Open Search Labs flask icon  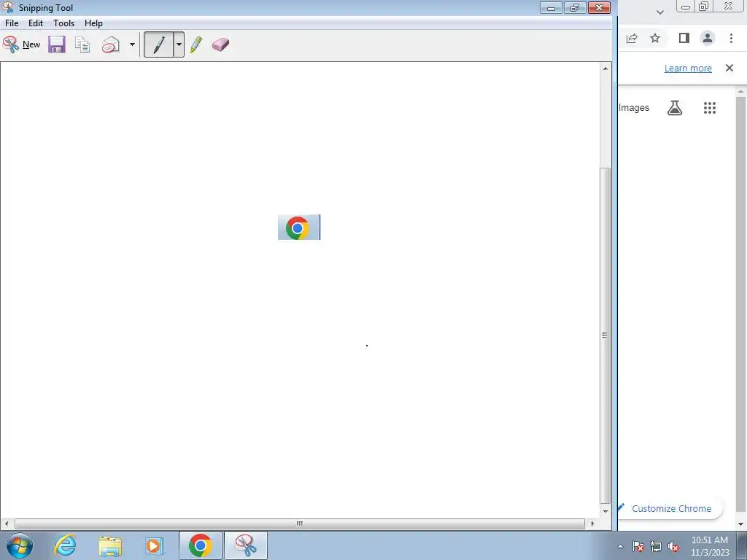(x=675, y=108)
